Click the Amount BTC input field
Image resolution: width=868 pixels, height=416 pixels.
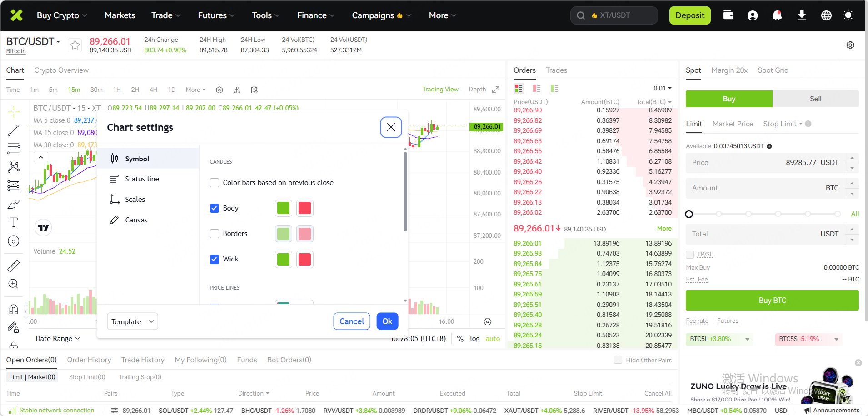click(763, 188)
